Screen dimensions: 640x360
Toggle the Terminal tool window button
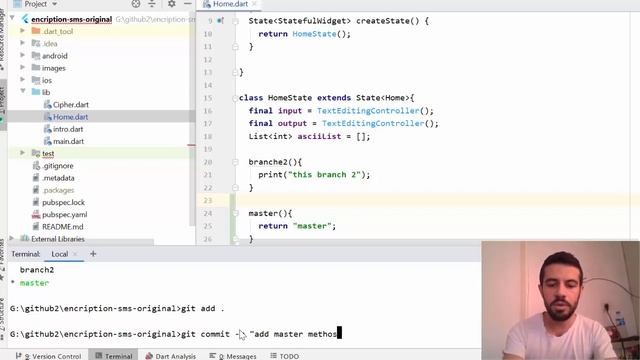pyautogui.click(x=113, y=356)
